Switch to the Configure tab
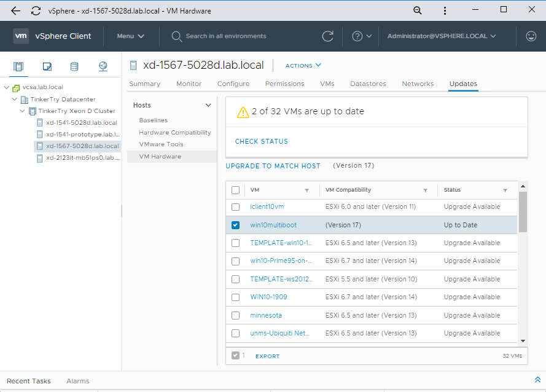The height and width of the screenshot is (392, 546). pyautogui.click(x=233, y=84)
